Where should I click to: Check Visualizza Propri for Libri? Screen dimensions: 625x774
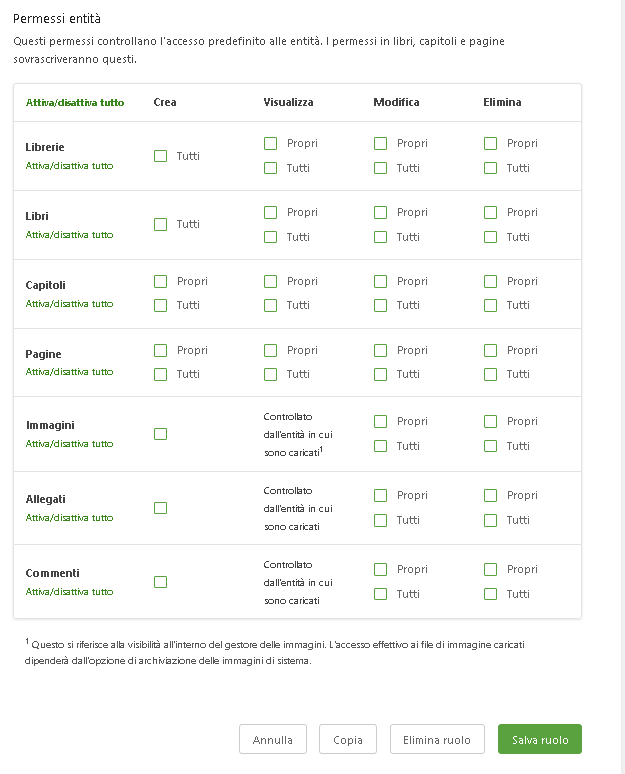tap(271, 212)
